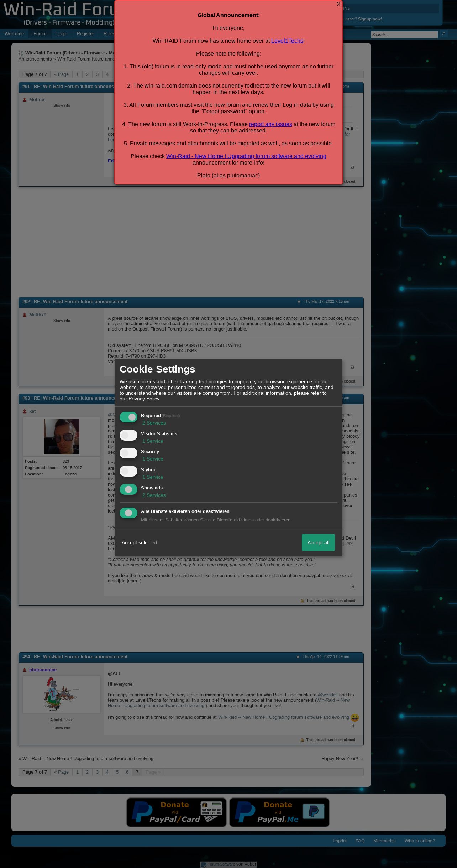457x868 pixels.
Task: Click the closed-thread lock icon in post #94
Action: click(302, 740)
